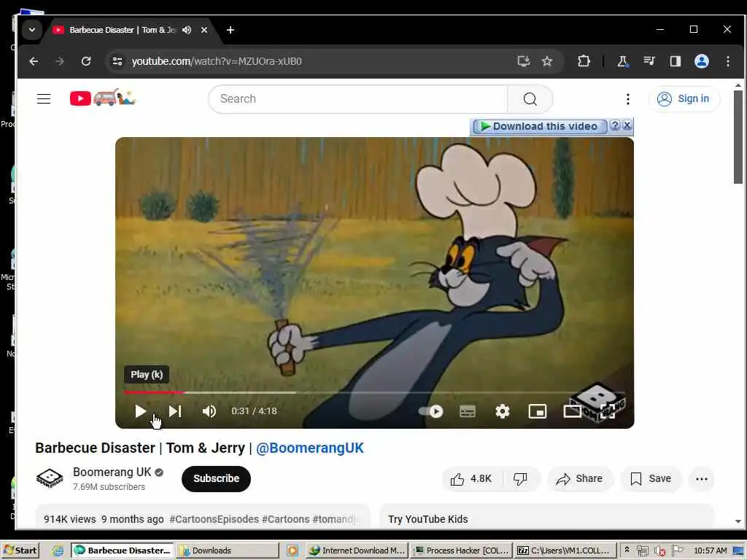Mute tab via speaker icon

187,30
